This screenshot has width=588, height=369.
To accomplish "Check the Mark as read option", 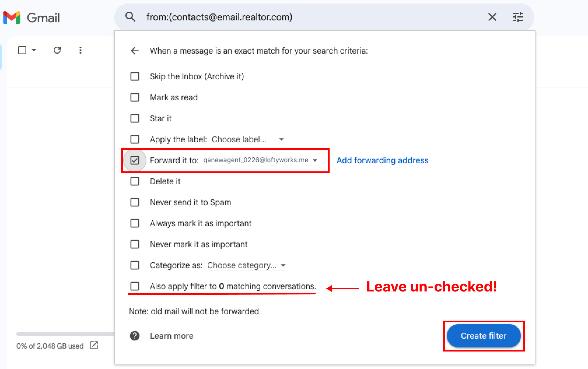I will click(135, 97).
